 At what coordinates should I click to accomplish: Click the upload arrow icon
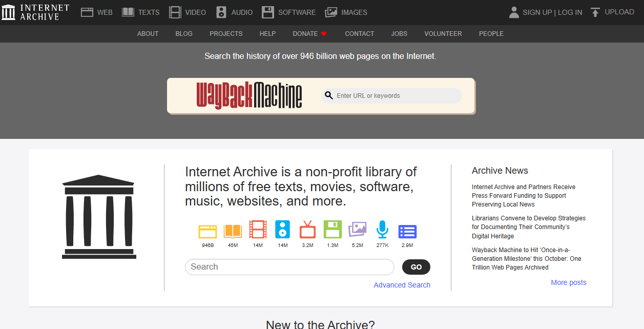(x=595, y=12)
